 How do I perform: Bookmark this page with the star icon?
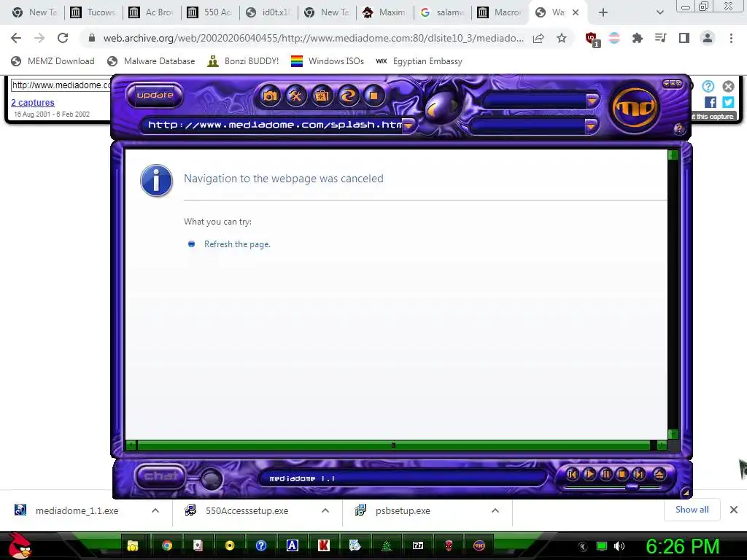coord(562,38)
